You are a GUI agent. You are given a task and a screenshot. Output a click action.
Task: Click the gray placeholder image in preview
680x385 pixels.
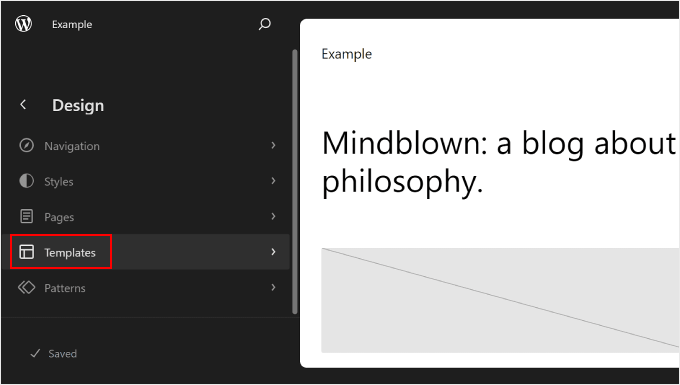(500, 300)
